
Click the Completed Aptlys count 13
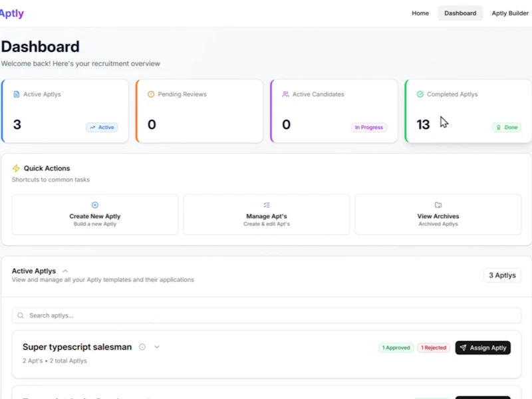tap(423, 124)
